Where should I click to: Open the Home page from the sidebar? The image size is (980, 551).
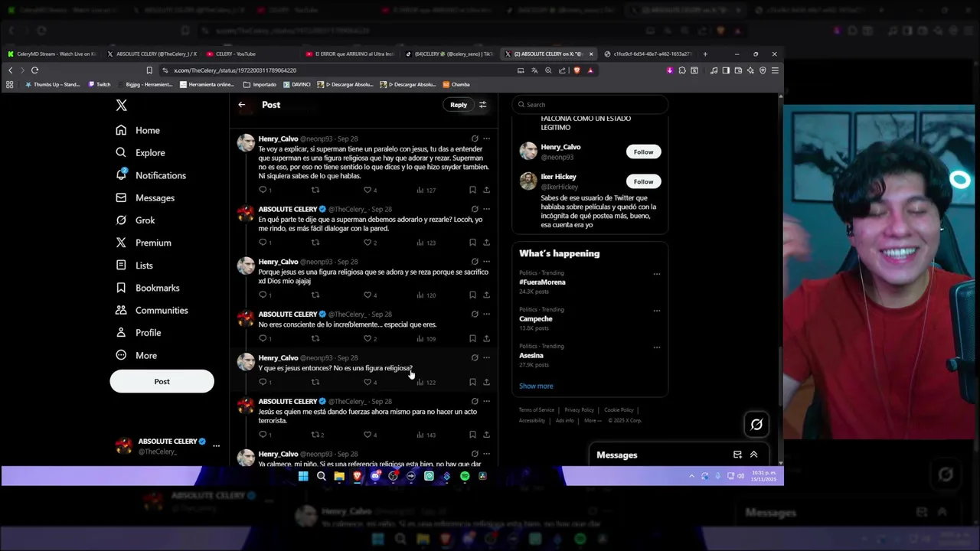pyautogui.click(x=138, y=130)
